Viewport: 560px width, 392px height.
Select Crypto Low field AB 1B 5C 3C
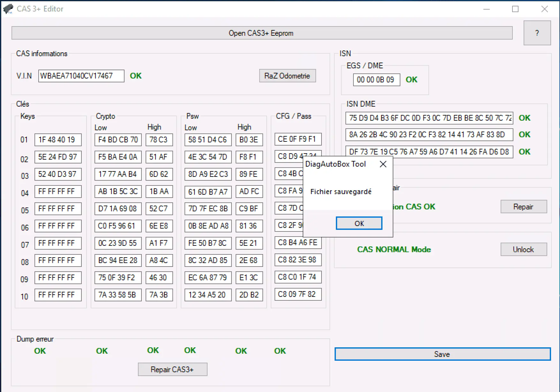[118, 191]
